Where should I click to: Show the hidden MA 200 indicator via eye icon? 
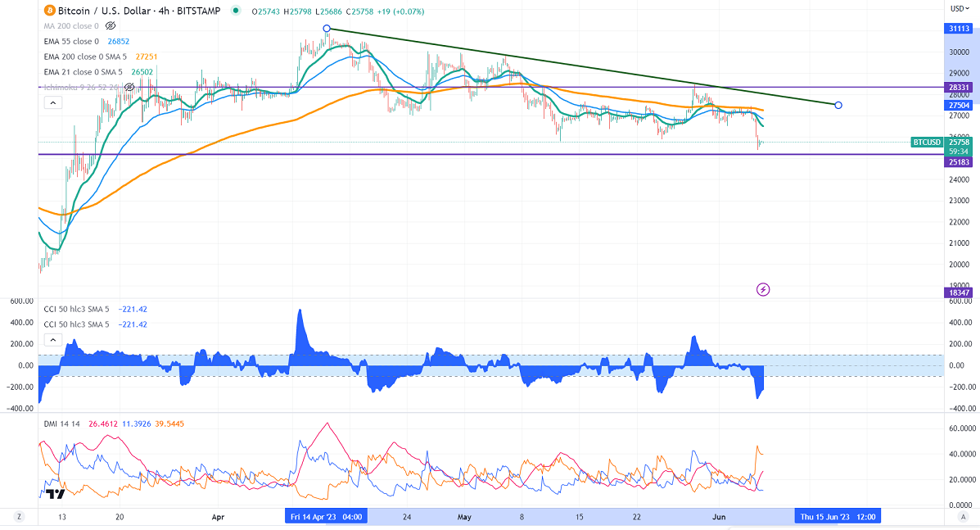click(x=111, y=25)
